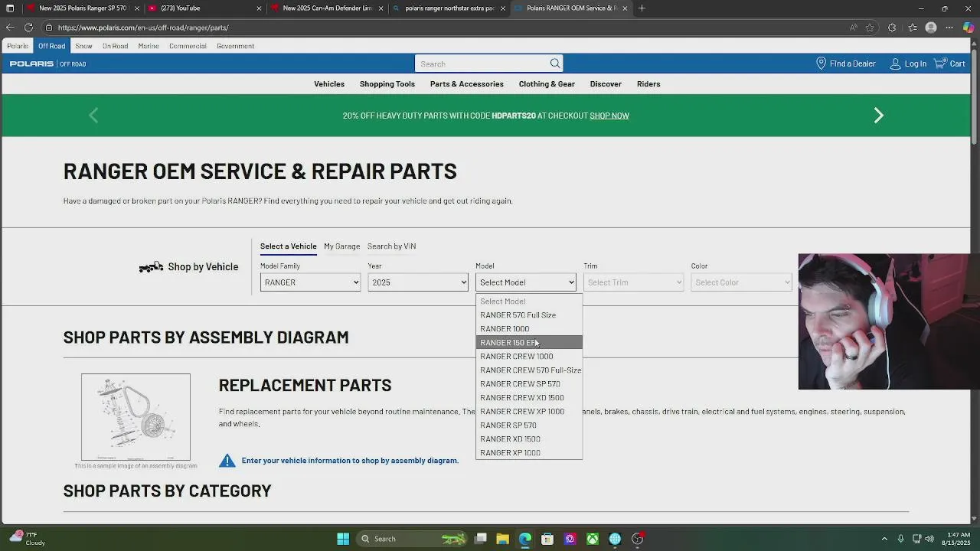Open the Clothing & Gear menu
Image resolution: width=980 pixels, height=551 pixels.
click(x=547, y=84)
